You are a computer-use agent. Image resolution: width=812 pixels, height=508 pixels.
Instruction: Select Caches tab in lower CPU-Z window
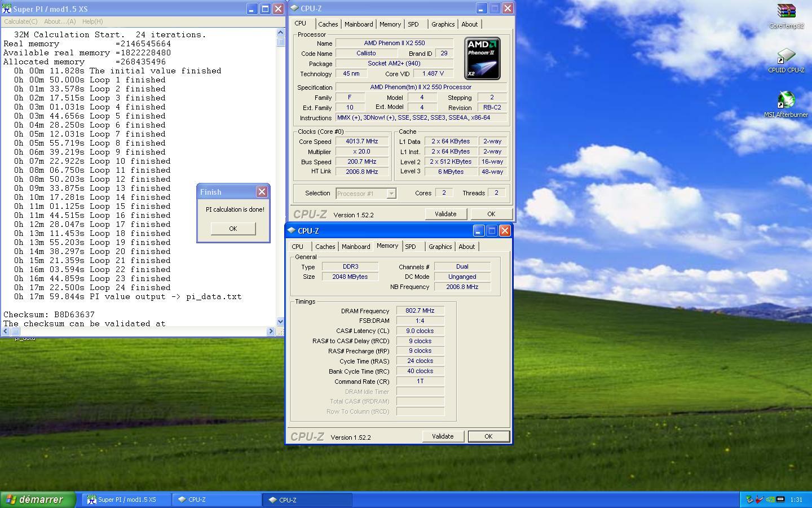(325, 247)
